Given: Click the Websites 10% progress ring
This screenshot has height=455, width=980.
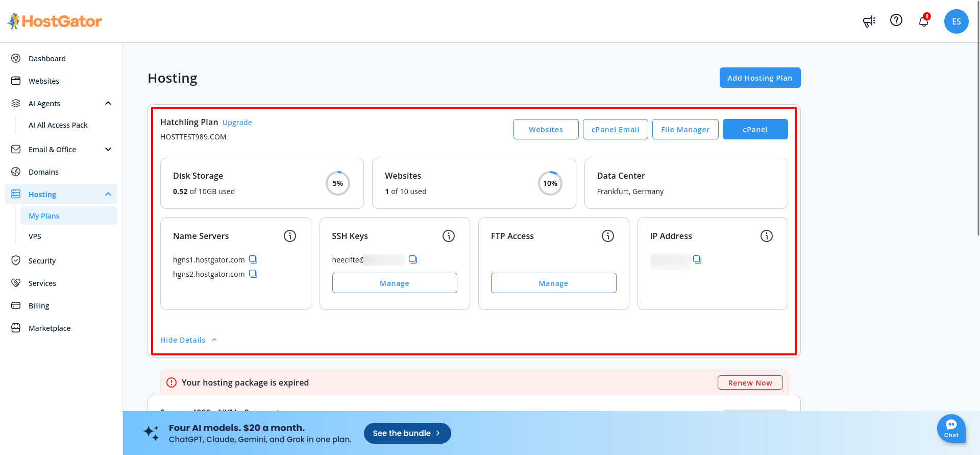Looking at the screenshot, I should (x=550, y=183).
